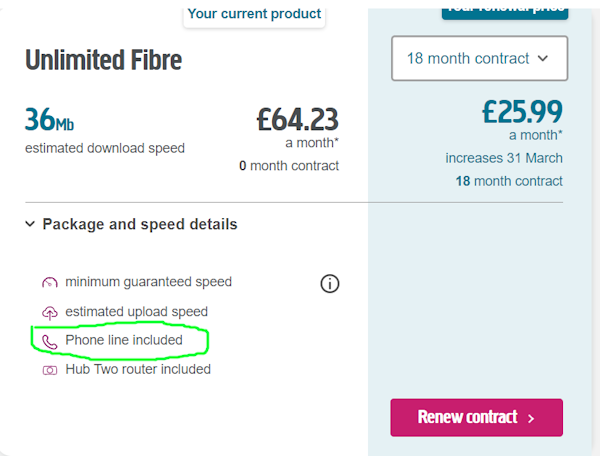The image size is (600, 456).
Task: Click minimum guaranteed speed text
Action: pyautogui.click(x=148, y=282)
